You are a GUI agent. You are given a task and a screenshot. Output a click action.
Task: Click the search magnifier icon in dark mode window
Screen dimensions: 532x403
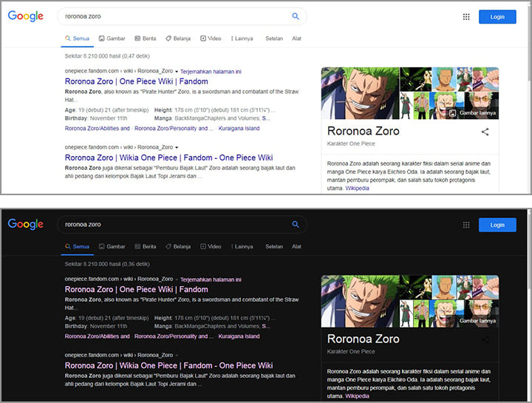point(296,224)
